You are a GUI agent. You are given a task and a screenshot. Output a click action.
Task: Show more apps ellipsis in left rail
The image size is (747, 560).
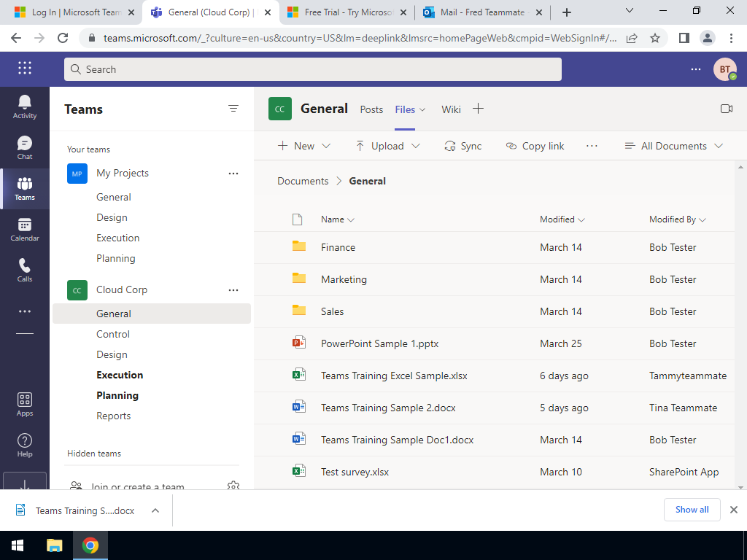click(24, 311)
